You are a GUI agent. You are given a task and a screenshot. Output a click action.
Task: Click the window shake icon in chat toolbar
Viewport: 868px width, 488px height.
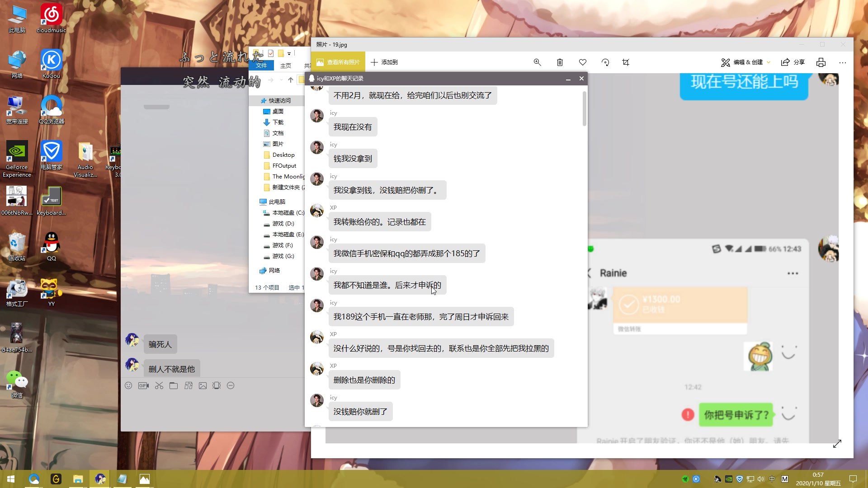tap(217, 385)
